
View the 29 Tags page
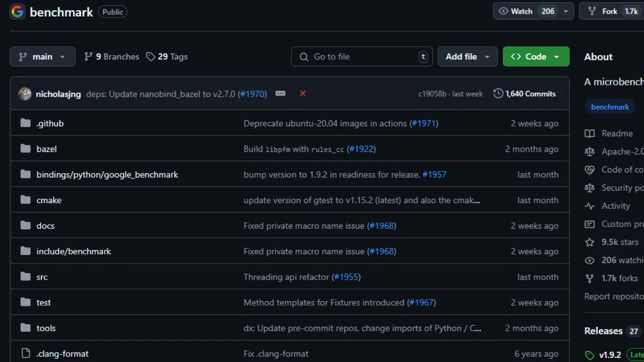click(167, 57)
